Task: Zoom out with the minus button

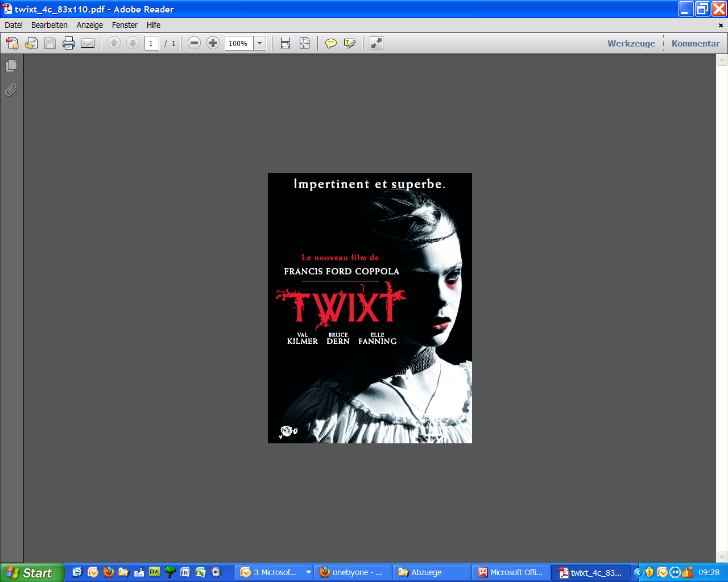Action: [194, 43]
